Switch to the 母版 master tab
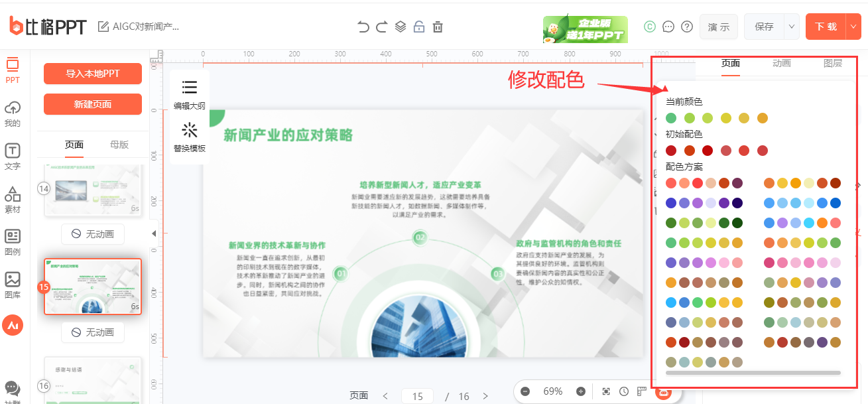868x404 pixels. 118,144
